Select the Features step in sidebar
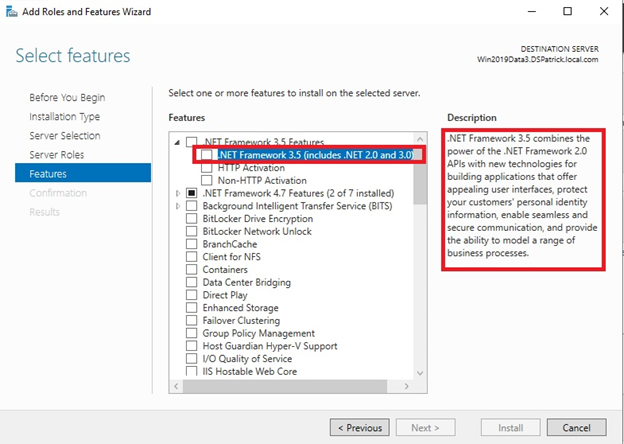Screen dimensions: 624x444 (x=83, y=173)
